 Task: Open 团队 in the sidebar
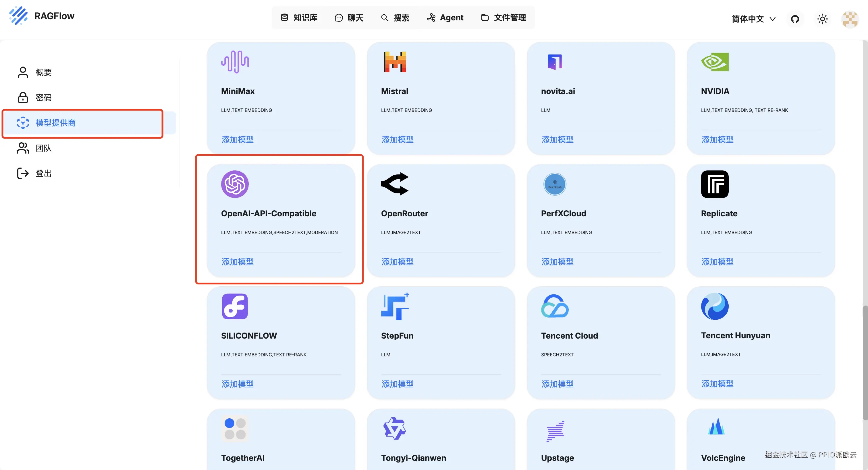click(43, 148)
